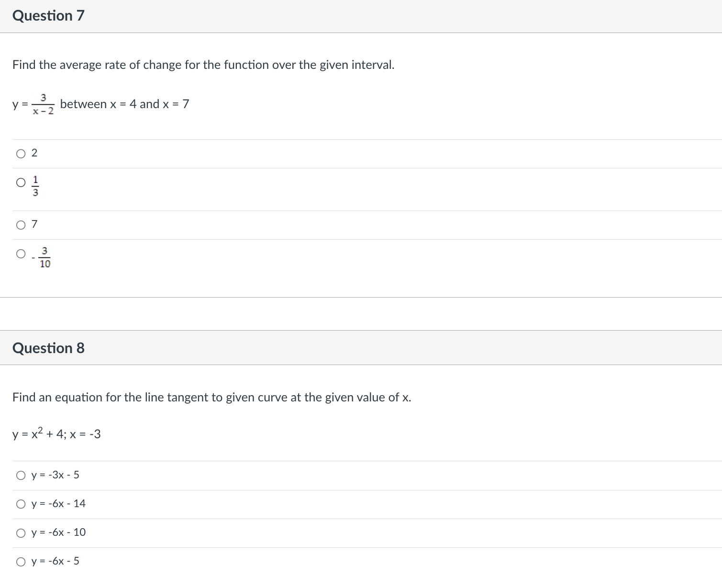Choose the y = -6x - 14 option
The height and width of the screenshot is (588, 722).
tap(21, 503)
